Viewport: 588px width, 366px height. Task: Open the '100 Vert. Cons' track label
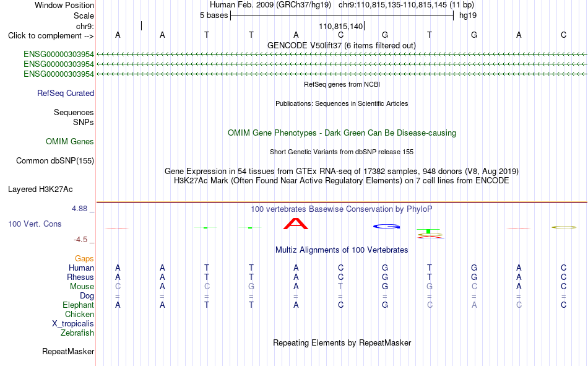tap(35, 224)
